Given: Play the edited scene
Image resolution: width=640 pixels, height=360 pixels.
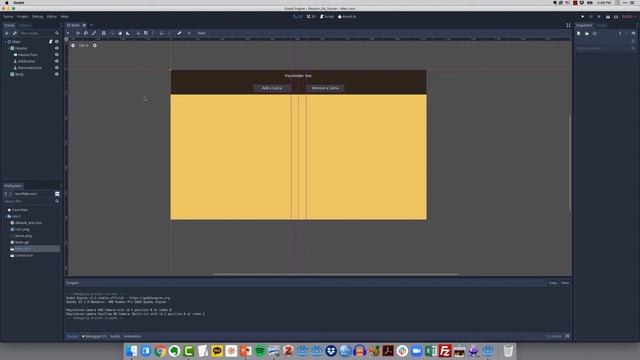Looking at the screenshot, I should (608, 17).
